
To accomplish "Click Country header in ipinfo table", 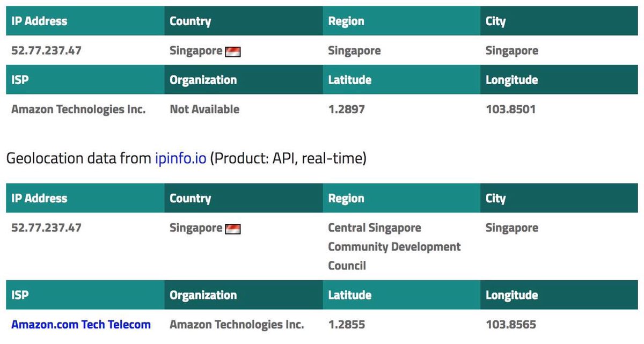I will [x=244, y=199].
